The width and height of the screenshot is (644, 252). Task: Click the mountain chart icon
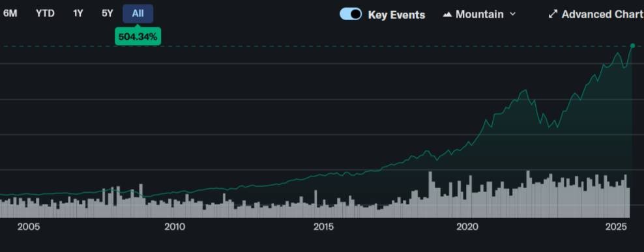[448, 14]
